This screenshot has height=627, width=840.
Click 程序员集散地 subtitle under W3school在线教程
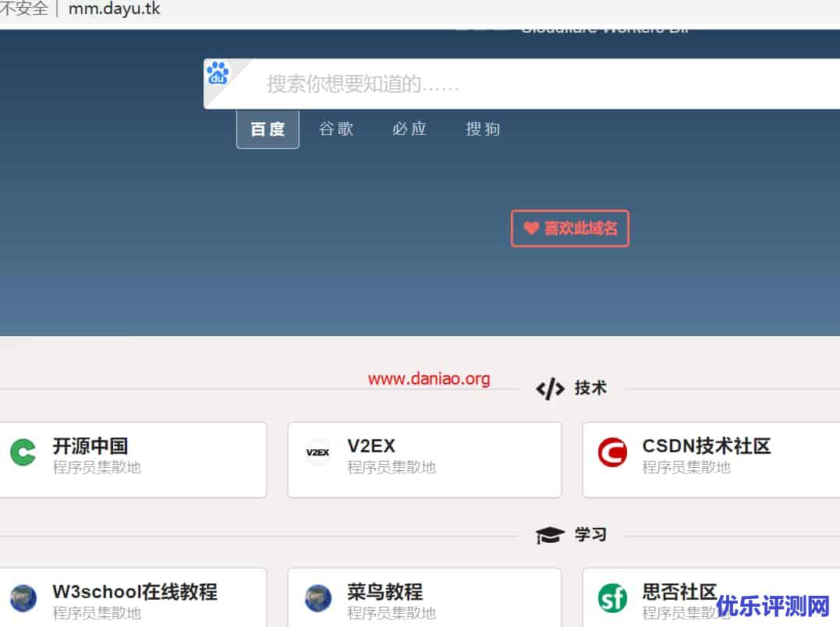click(x=97, y=613)
